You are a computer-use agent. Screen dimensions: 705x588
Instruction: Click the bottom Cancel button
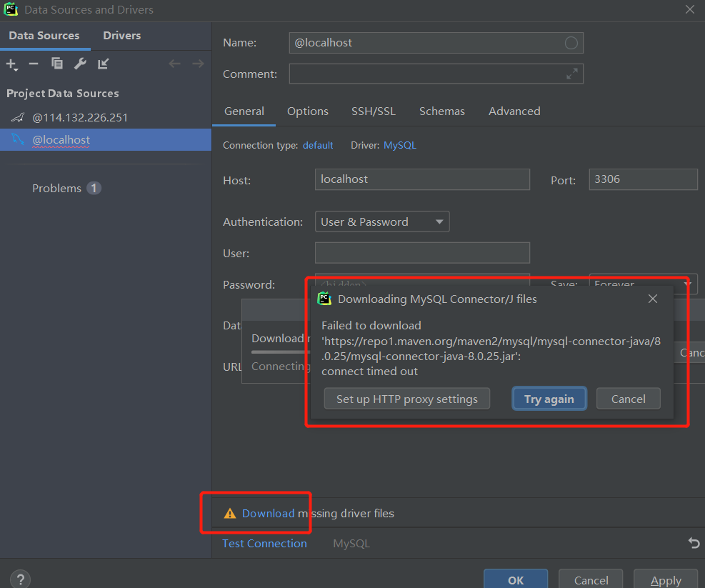coord(591,580)
